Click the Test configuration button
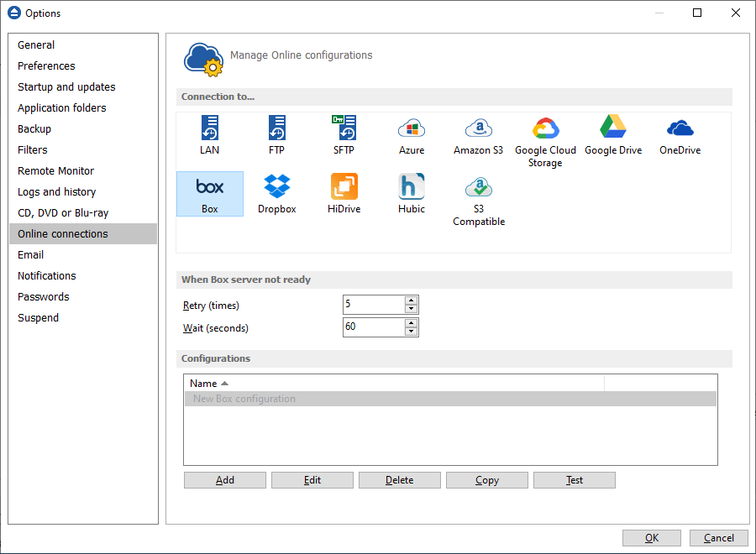Screen dimensions: 756x554 click(x=575, y=480)
